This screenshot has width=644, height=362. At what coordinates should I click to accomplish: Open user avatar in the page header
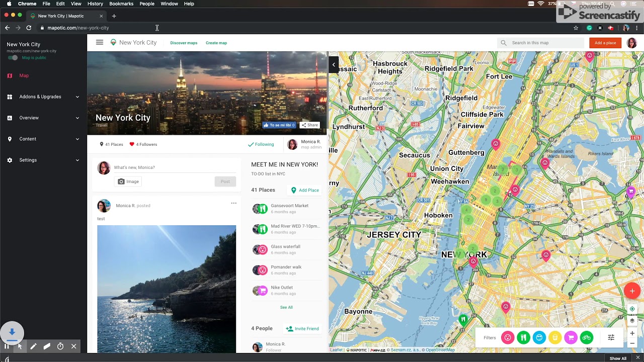tap(632, 43)
